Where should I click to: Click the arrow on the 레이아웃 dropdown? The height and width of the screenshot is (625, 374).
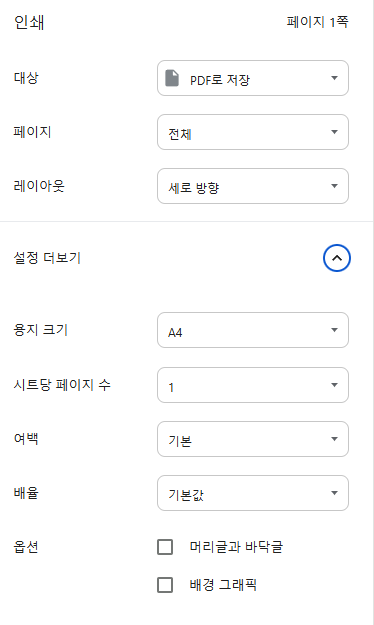[335, 186]
